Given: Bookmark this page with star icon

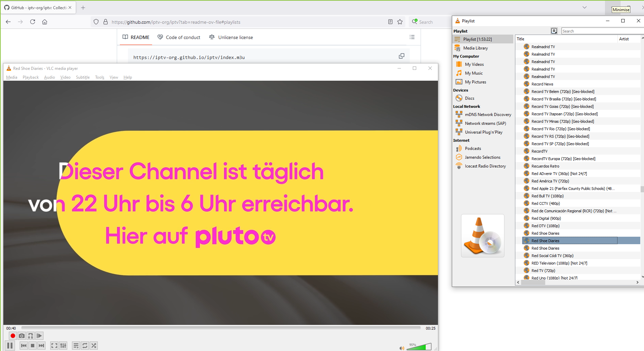Looking at the screenshot, I should coord(400,22).
